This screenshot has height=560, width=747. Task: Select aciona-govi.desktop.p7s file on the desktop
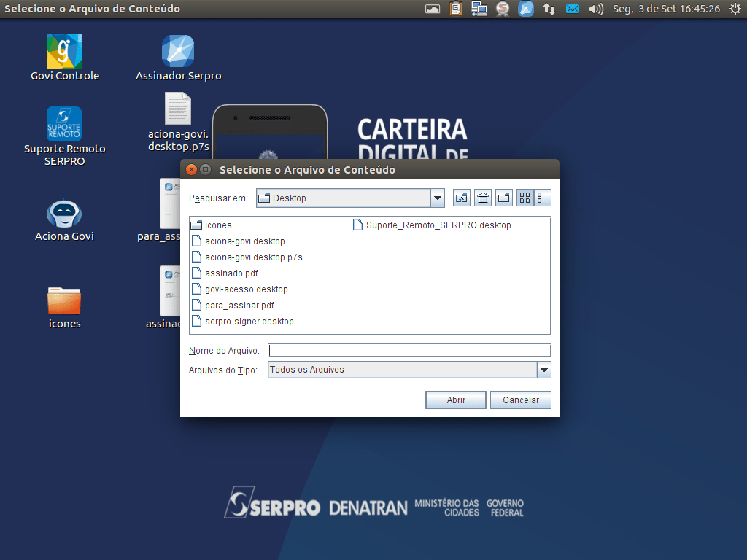178,109
